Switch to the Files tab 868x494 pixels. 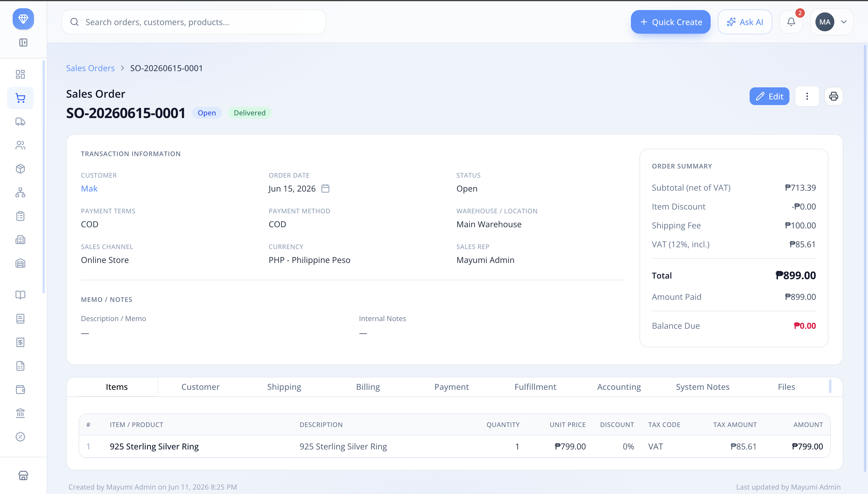[786, 387]
